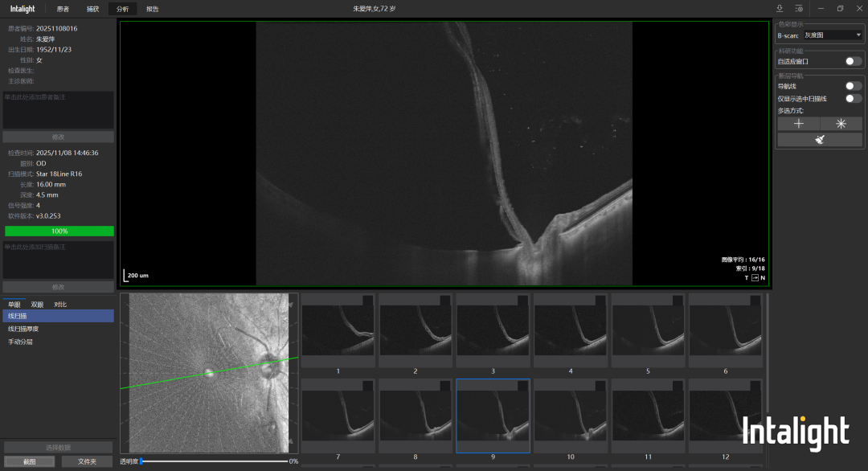Click the 截图 button
This screenshot has height=471, width=868.
29,461
